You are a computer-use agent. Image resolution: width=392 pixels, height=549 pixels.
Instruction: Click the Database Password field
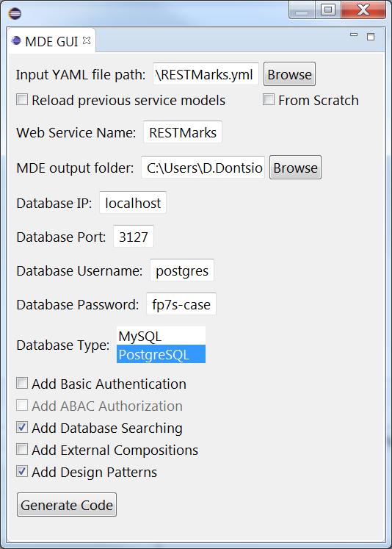181,304
